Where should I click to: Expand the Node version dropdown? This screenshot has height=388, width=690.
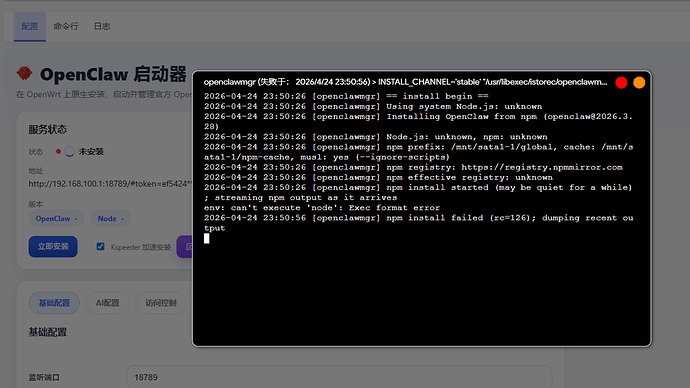(x=110, y=219)
